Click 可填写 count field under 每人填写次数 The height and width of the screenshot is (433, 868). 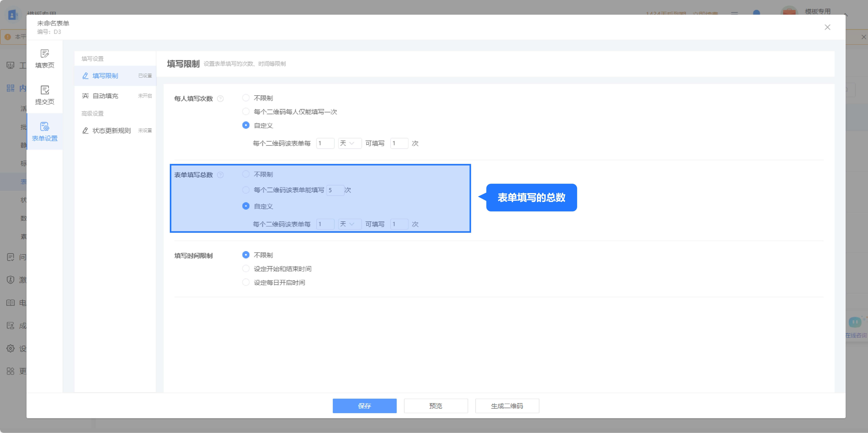399,143
